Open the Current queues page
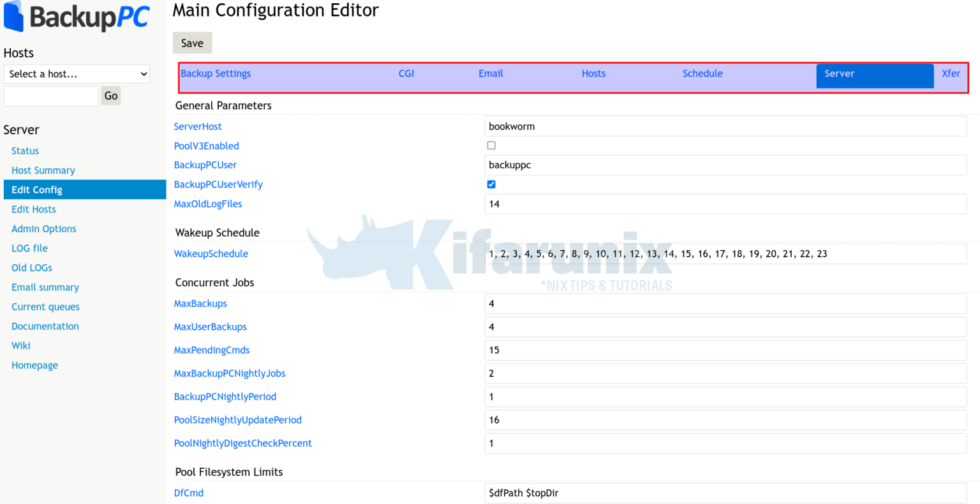 [46, 307]
